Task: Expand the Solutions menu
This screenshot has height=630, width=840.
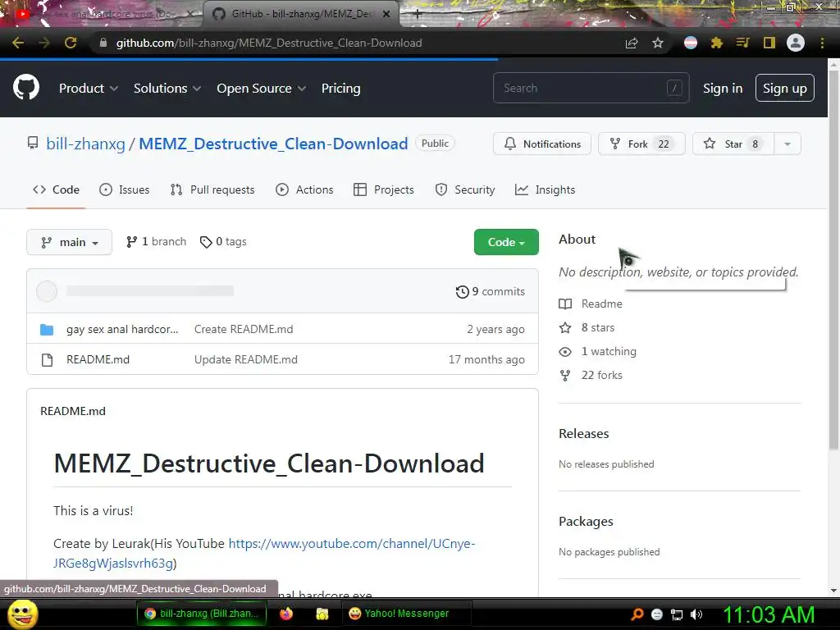Action: (x=167, y=89)
